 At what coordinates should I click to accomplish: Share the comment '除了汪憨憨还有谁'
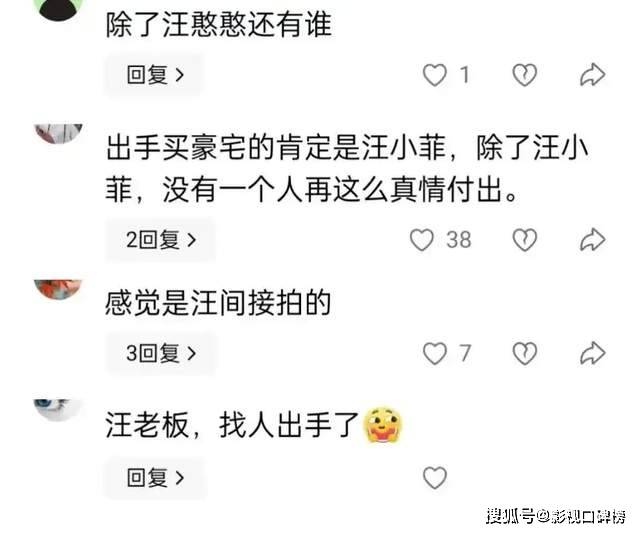click(x=593, y=75)
